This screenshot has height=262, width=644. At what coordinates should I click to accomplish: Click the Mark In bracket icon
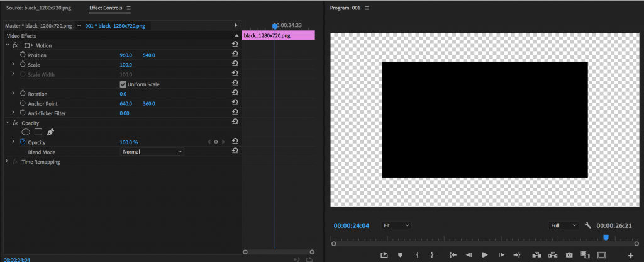tap(418, 255)
